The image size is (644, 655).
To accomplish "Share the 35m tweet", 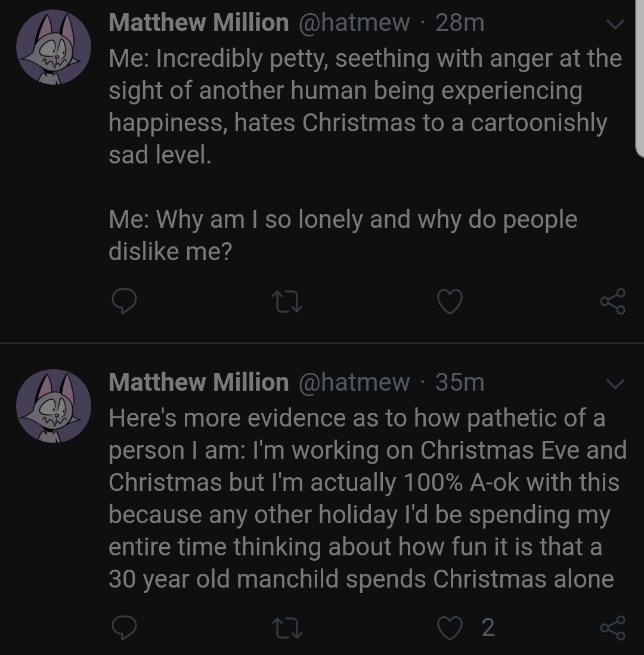I will pos(613,628).
